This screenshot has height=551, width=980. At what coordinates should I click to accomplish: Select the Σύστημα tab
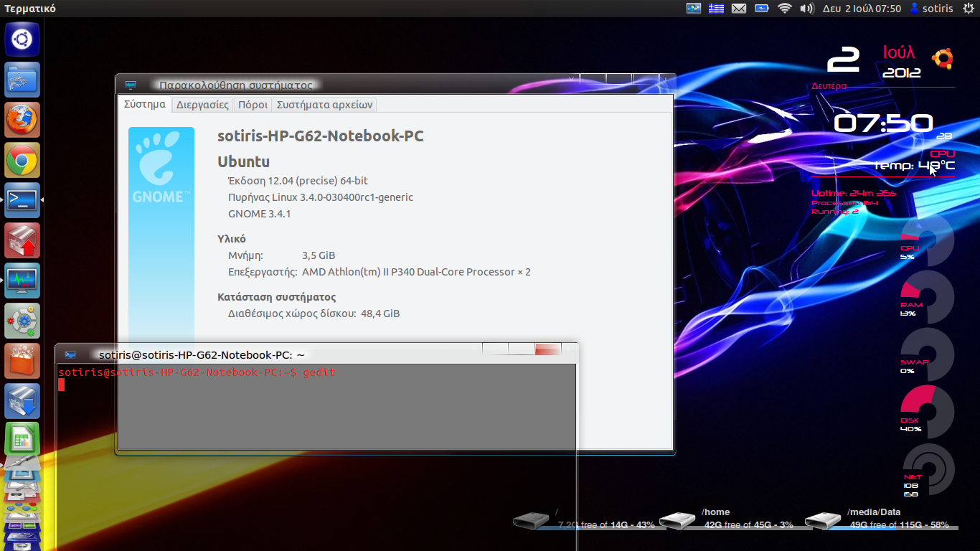(145, 104)
